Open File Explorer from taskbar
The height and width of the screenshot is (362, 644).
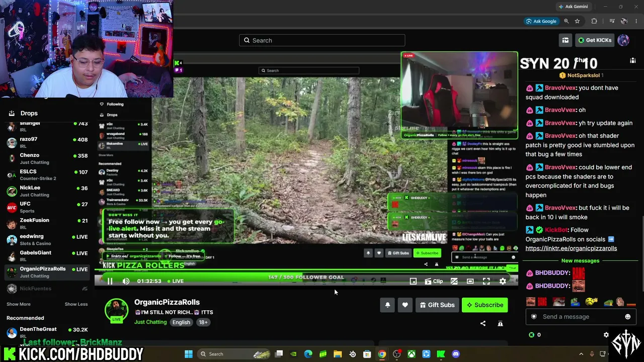[338, 354]
